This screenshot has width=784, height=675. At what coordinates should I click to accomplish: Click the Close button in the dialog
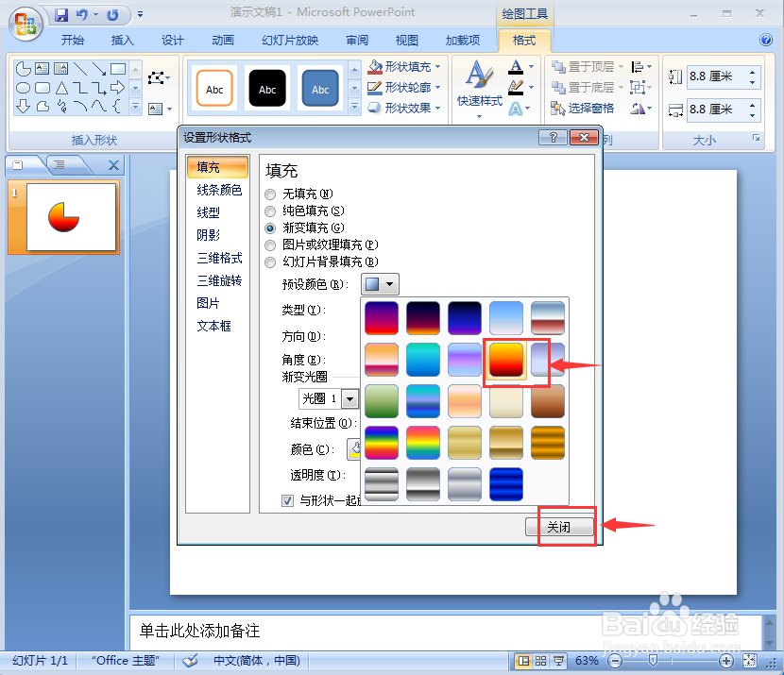(559, 527)
